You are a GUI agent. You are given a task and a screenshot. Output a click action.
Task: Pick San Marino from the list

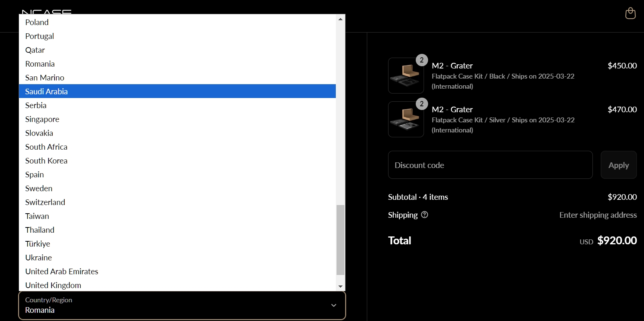(x=177, y=77)
